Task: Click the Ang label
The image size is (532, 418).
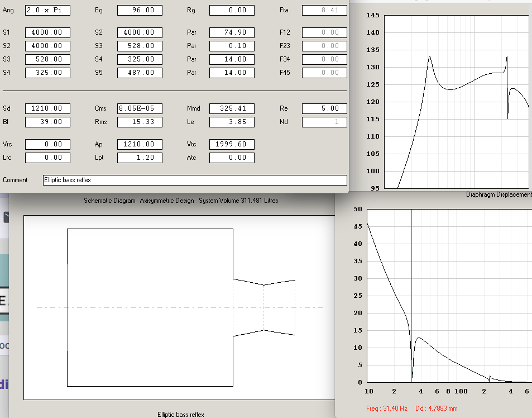Action: (8, 10)
